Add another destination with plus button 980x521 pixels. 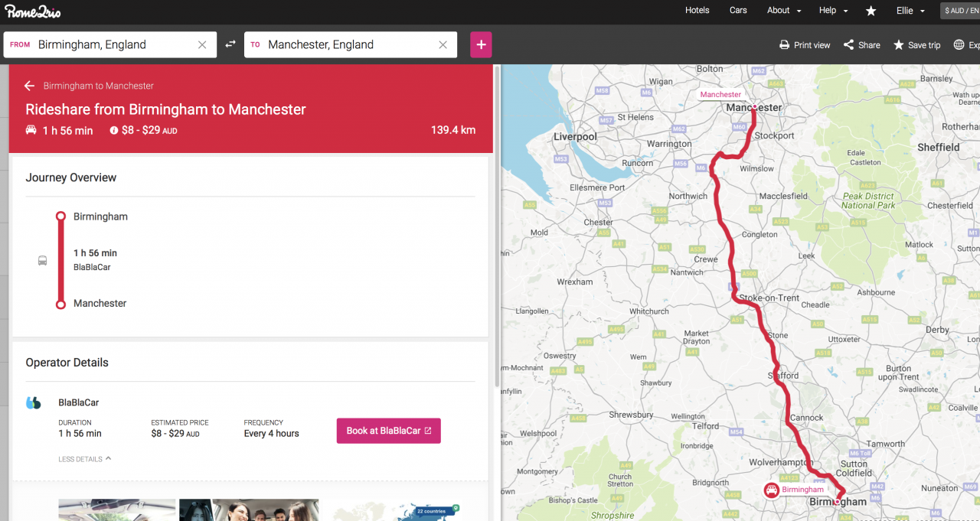tap(481, 44)
